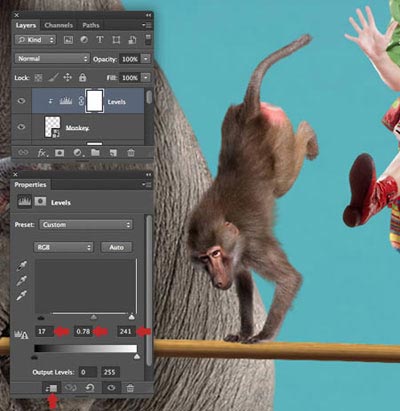Switch to the Layers tab
Image resolution: width=400 pixels, height=411 pixels.
(26, 25)
